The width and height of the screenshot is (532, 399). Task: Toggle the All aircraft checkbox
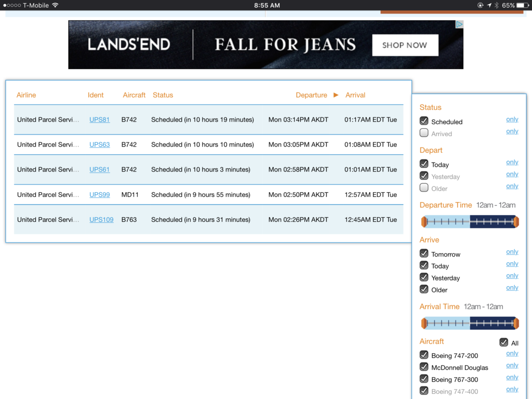503,342
